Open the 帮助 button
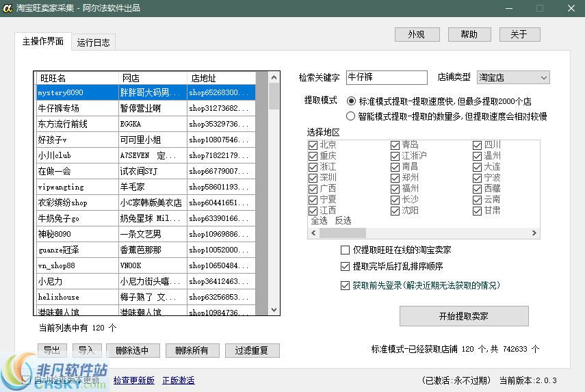Screen dimensions: 585x392 [469, 34]
